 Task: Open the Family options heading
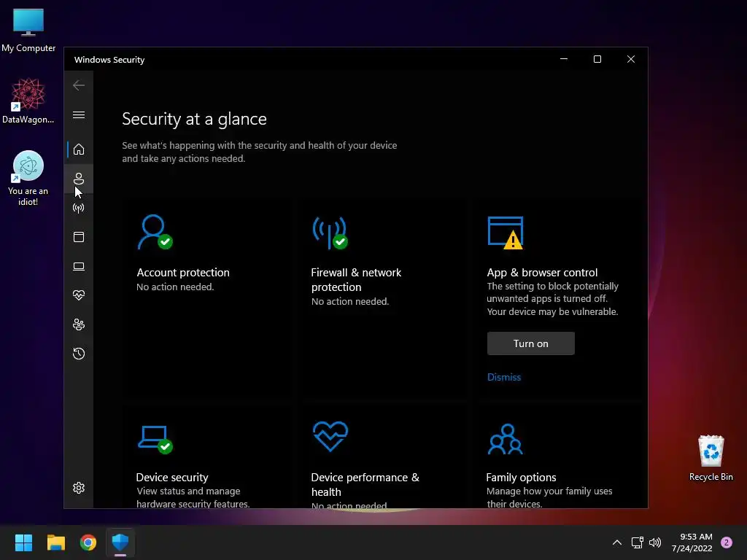tap(521, 477)
